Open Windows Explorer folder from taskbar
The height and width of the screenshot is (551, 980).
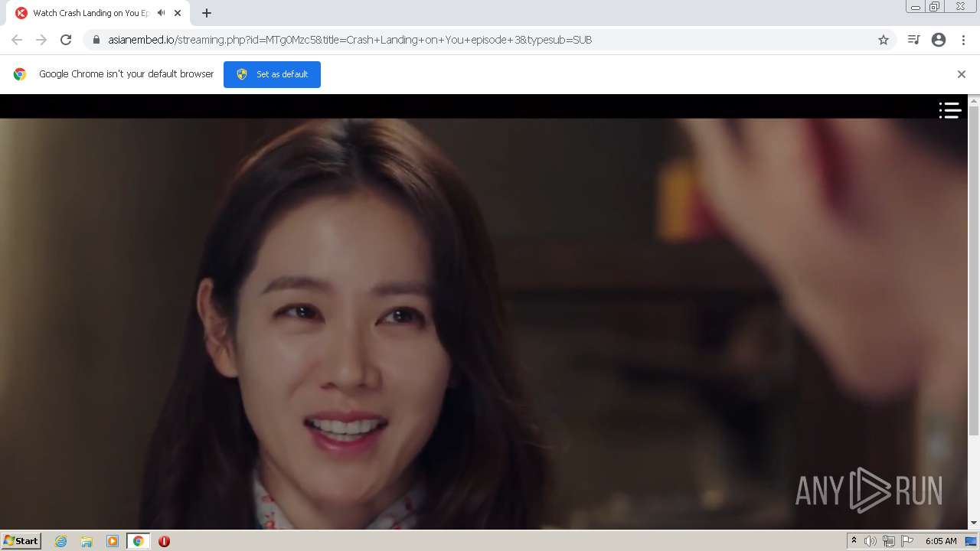tap(87, 541)
